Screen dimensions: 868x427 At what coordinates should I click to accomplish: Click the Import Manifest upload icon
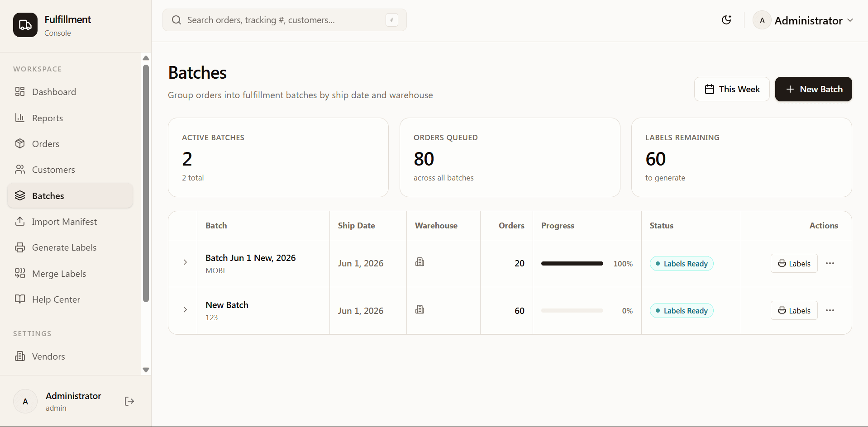pos(20,221)
